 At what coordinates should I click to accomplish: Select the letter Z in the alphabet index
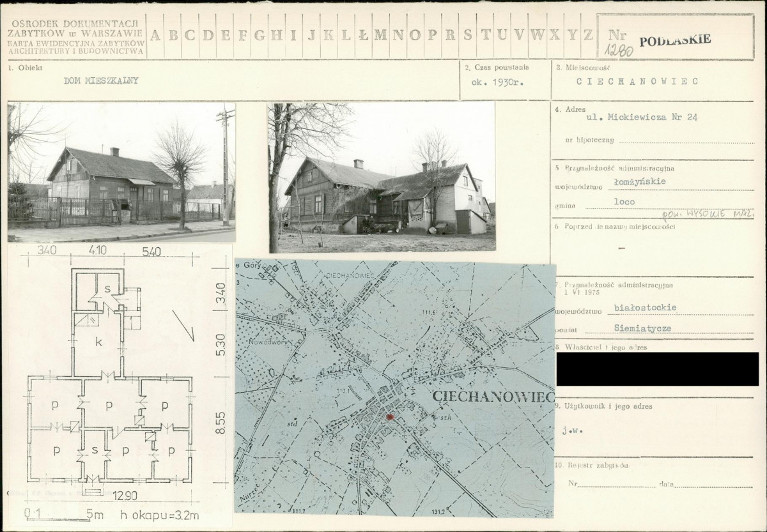(x=588, y=36)
